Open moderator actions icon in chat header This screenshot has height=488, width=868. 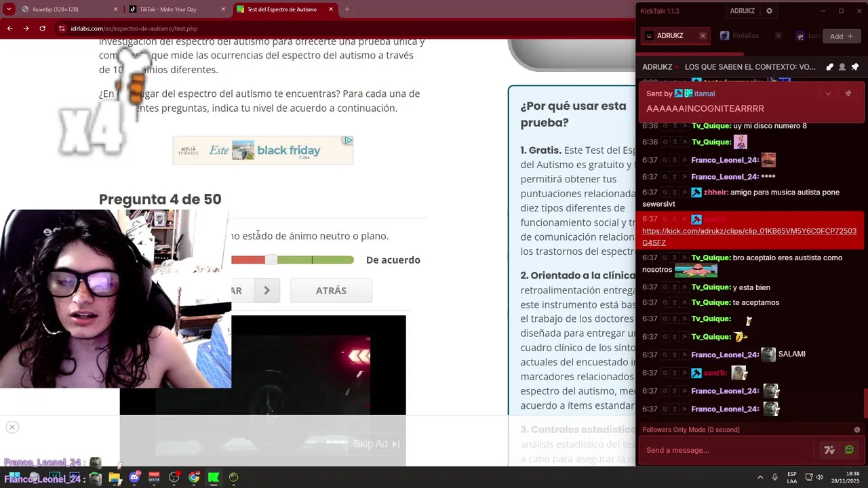[x=829, y=67]
